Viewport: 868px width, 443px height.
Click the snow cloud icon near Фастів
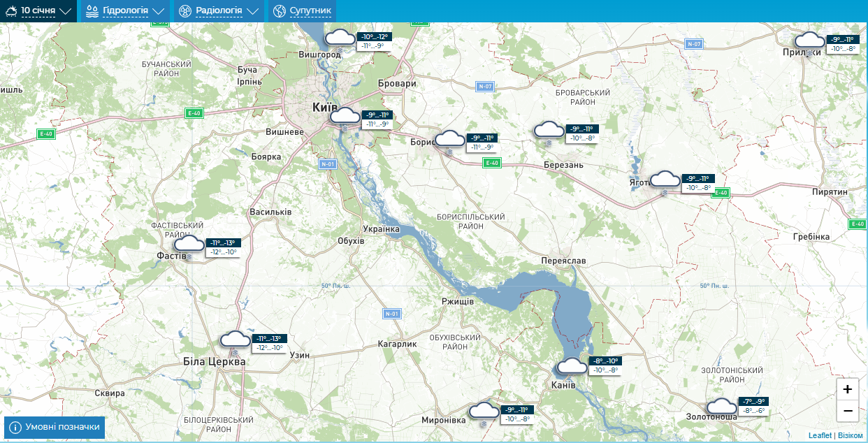[x=189, y=245]
